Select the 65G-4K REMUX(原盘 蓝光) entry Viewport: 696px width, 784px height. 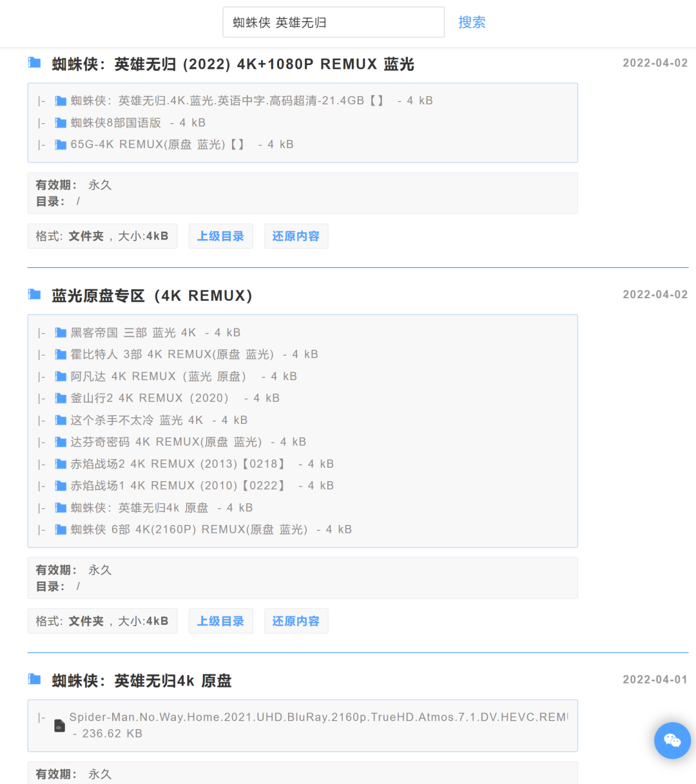157,144
